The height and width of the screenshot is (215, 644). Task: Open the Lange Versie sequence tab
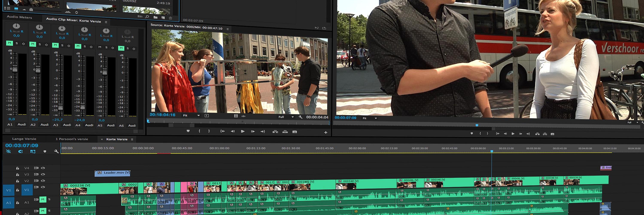pos(24,139)
